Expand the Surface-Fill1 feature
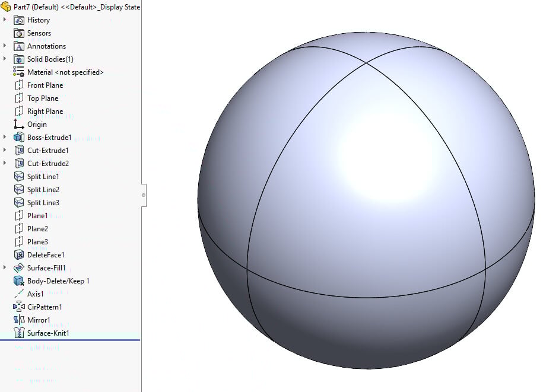The image size is (559, 392). (4, 267)
